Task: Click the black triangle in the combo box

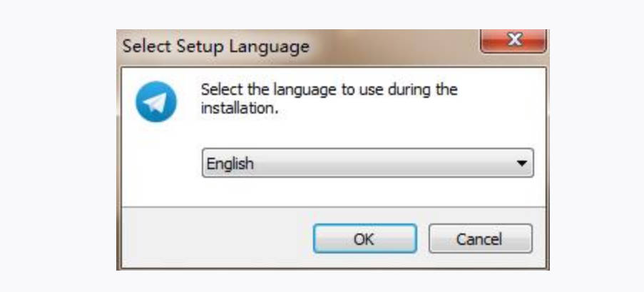Action: point(523,163)
